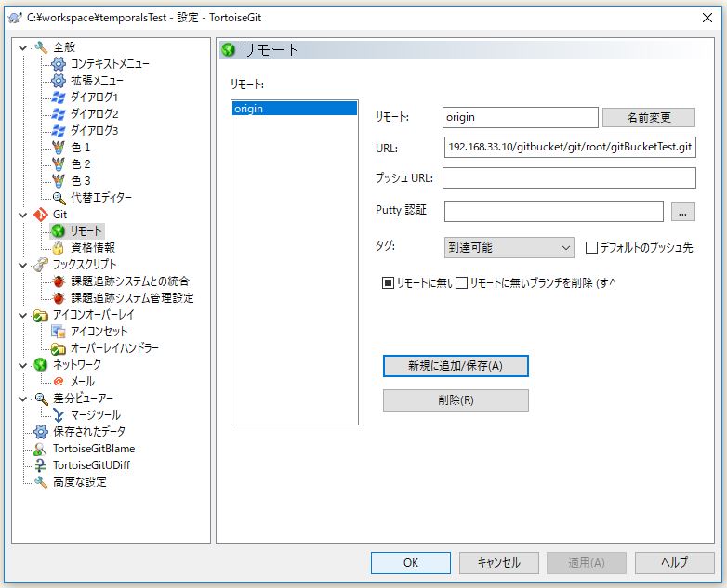Viewport: 727px width, 588px height.
Task: Click the 名前変更 button
Action: pos(649,117)
